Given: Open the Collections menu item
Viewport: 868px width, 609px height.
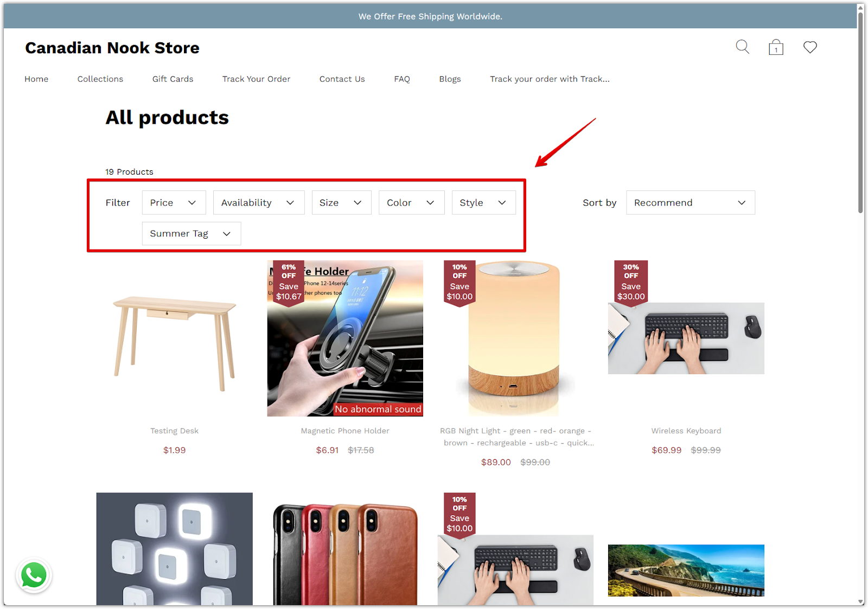Looking at the screenshot, I should point(100,79).
